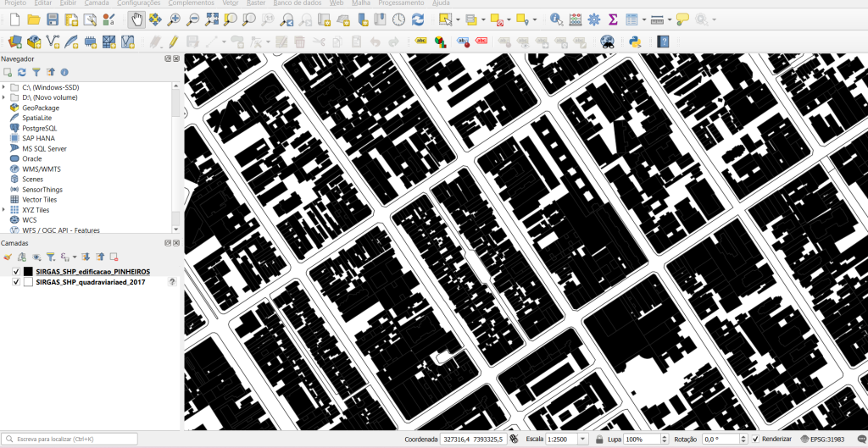Open Measure tool dropdown arrow
868x448 pixels.
[x=670, y=20]
